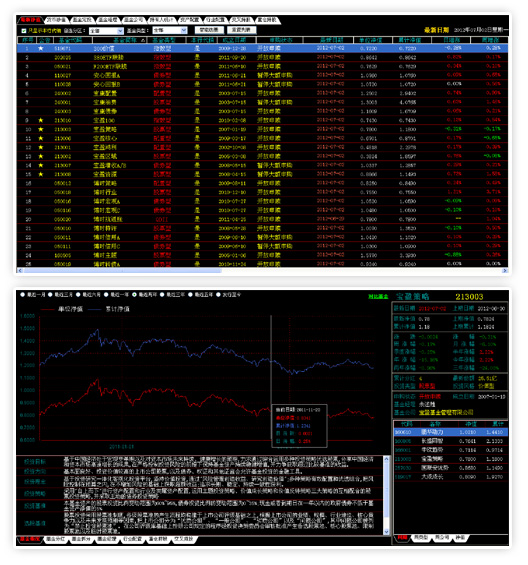Sort by the fund name column header arrow
Image resolution: width=528 pixels, height=565 pixels.
[x=143, y=40]
